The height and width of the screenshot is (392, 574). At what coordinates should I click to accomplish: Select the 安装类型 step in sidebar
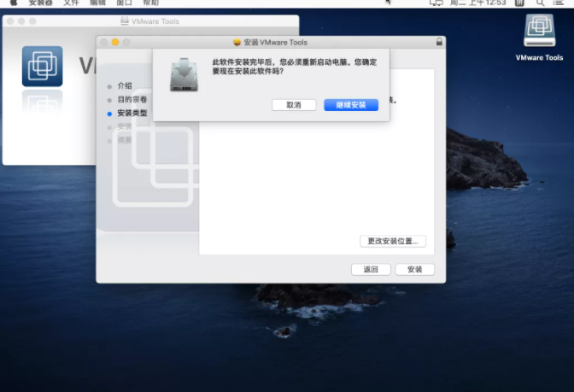(x=132, y=113)
